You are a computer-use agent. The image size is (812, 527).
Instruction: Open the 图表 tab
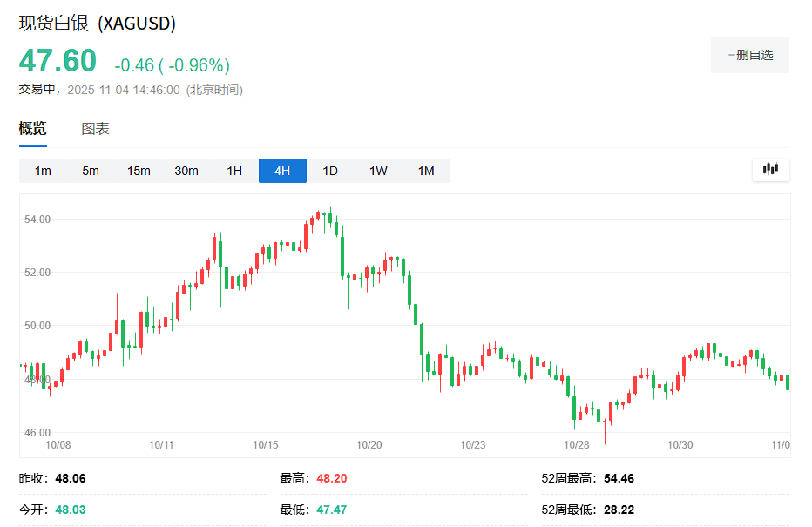point(95,129)
